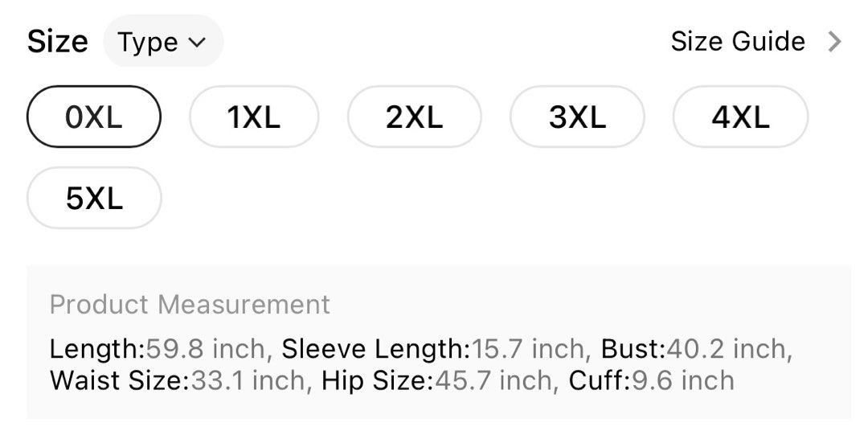Click the Size Guide right arrow icon
868x431 pixels.
pos(834,42)
